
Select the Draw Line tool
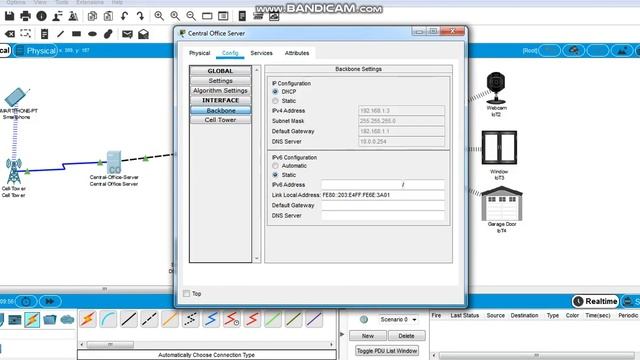click(60, 34)
